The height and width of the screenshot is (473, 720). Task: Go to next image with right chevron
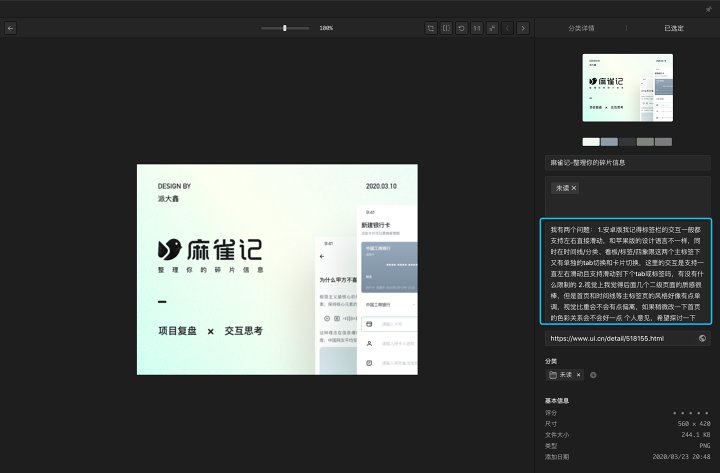(523, 28)
